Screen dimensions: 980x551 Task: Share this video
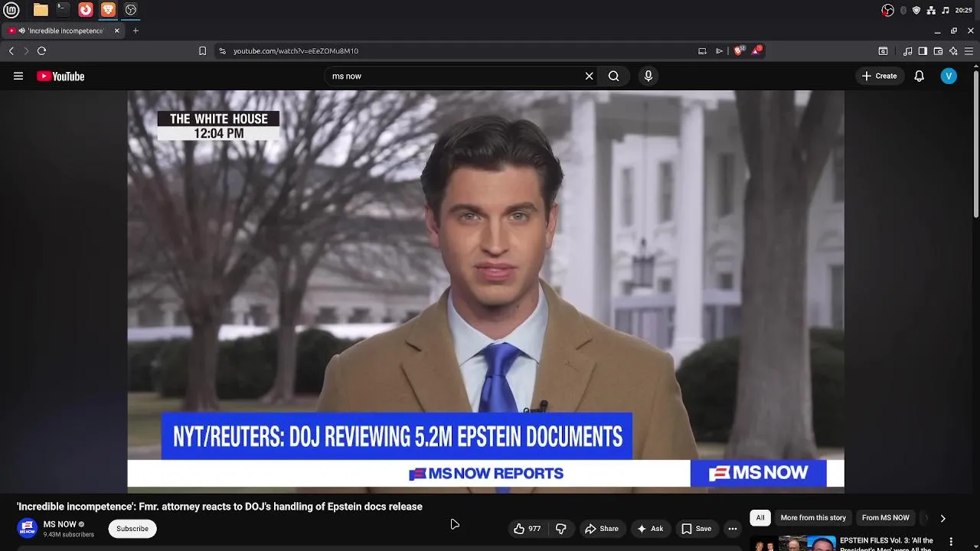click(602, 529)
